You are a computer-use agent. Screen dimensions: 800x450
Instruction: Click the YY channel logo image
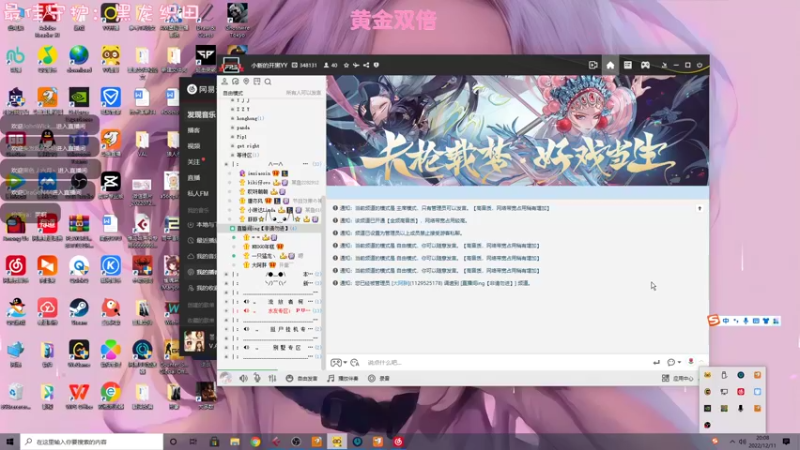coord(231,65)
